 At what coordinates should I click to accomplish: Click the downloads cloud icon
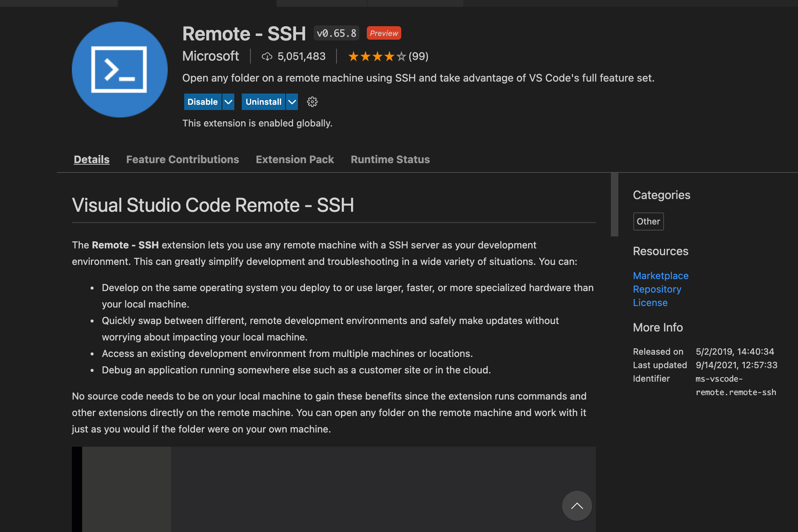tap(267, 56)
